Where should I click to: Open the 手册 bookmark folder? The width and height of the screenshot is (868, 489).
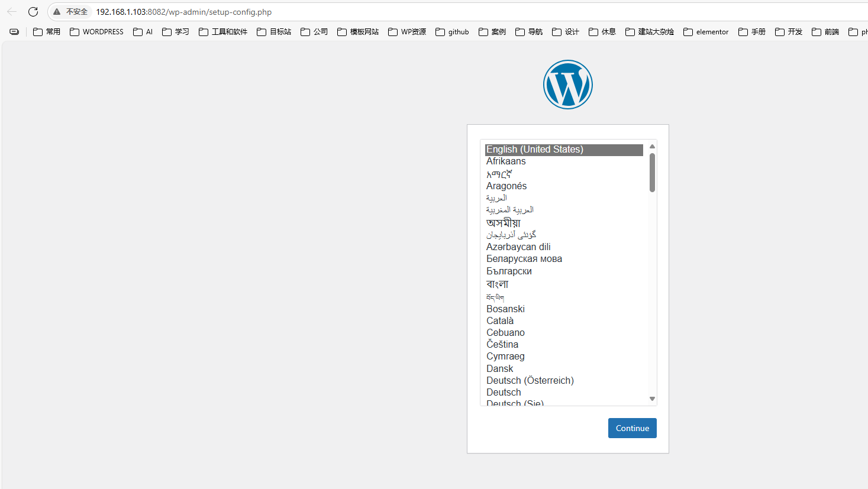752,32
